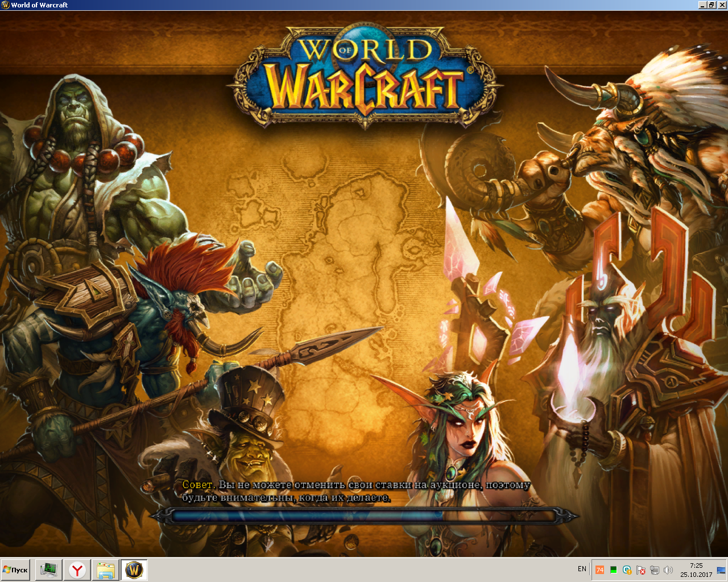728x582 pixels.
Task: Click the Совет loading tip text
Action: point(356,491)
